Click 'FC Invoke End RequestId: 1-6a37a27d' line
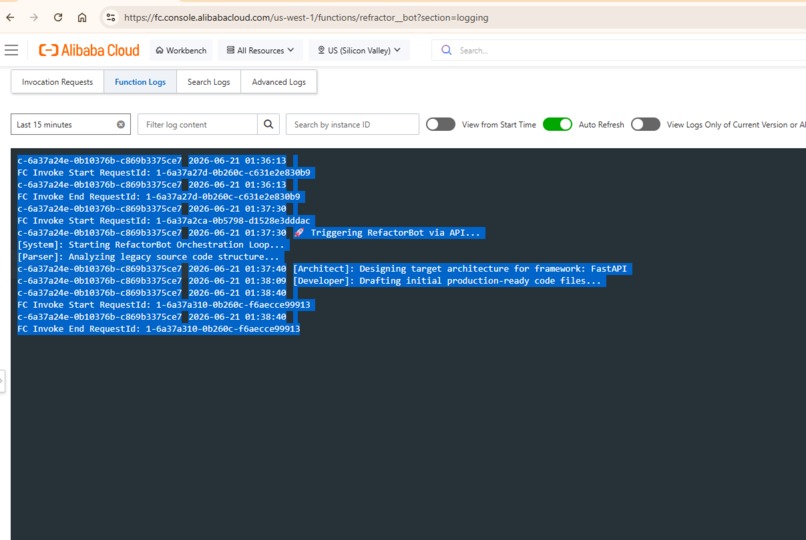Screen dimensions: 806x540 pos(159,197)
